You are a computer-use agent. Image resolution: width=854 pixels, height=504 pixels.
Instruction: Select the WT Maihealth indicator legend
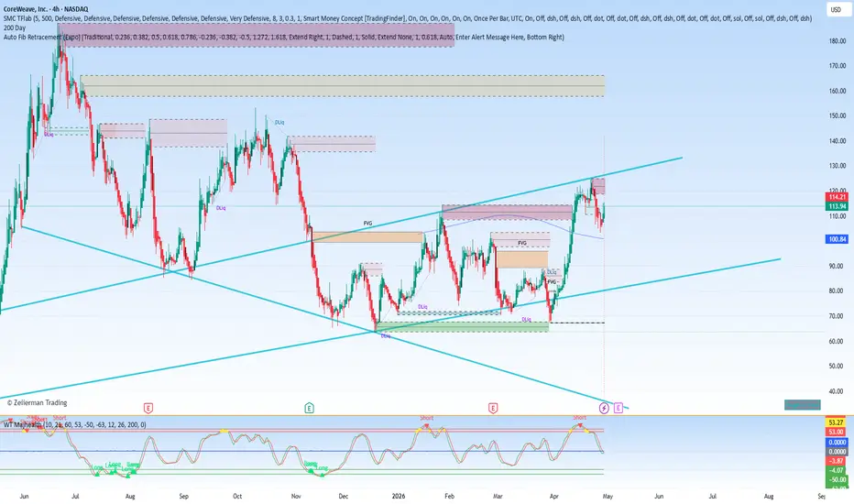[74, 424]
